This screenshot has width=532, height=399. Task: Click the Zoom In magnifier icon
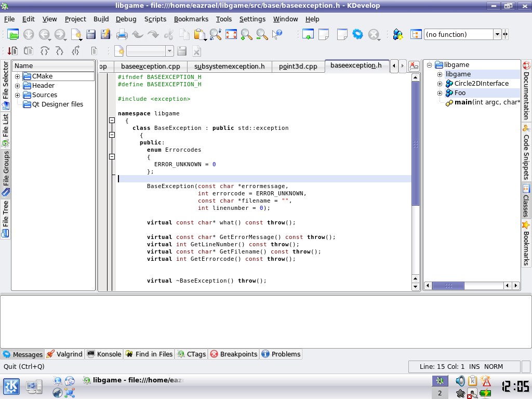click(x=246, y=34)
